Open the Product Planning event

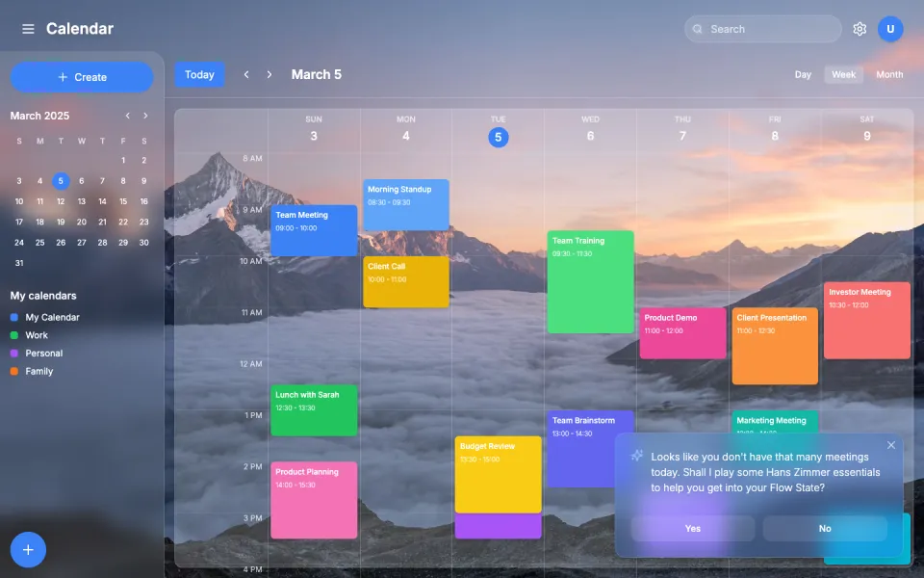pos(314,500)
